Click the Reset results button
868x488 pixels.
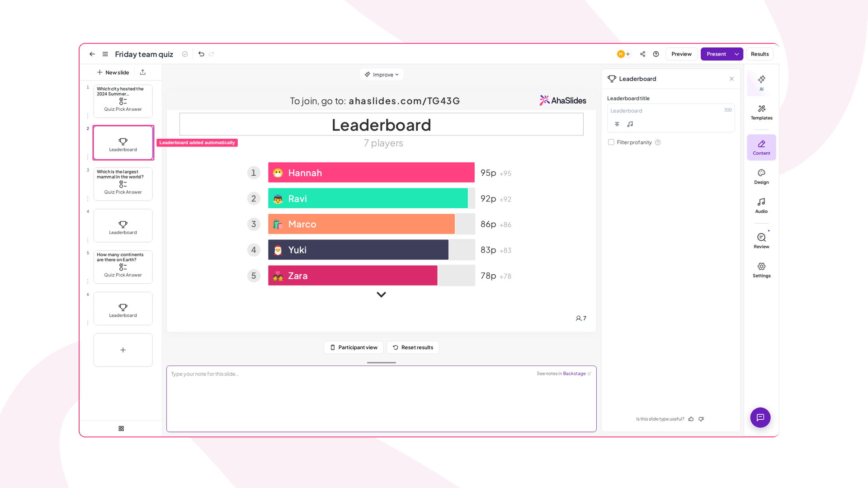pyautogui.click(x=413, y=347)
